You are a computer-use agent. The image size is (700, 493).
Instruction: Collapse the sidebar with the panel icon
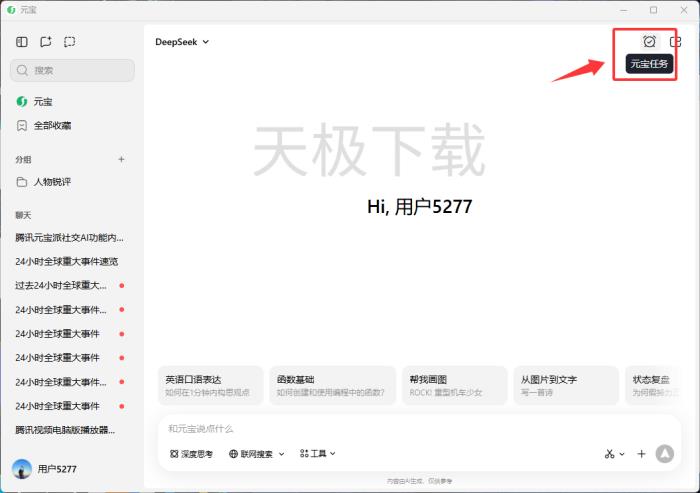point(22,42)
